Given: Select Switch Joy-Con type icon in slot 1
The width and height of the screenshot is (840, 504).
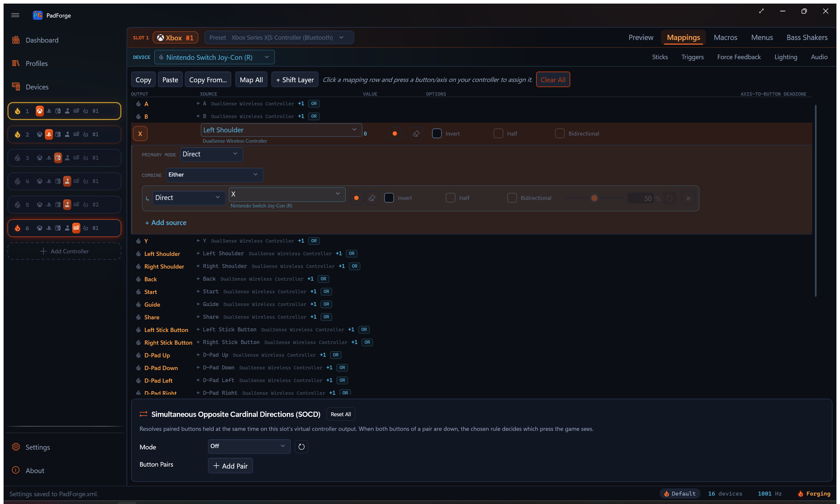Looking at the screenshot, I should pyautogui.click(x=58, y=111).
